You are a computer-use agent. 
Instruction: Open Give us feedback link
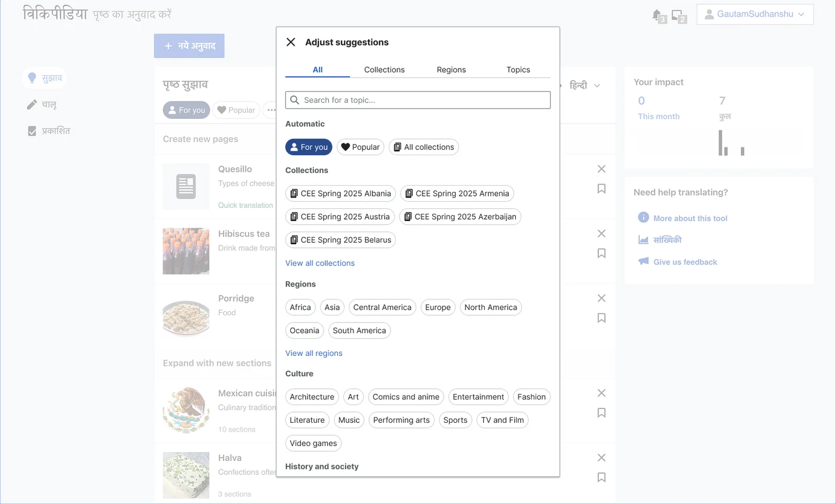(x=678, y=262)
